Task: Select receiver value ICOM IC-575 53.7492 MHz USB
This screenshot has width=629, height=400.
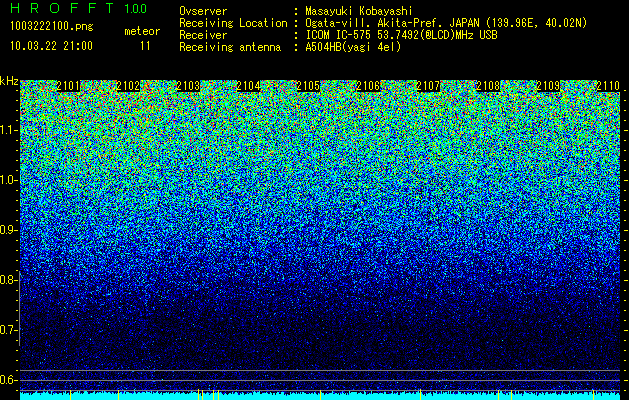Action: coord(402,35)
